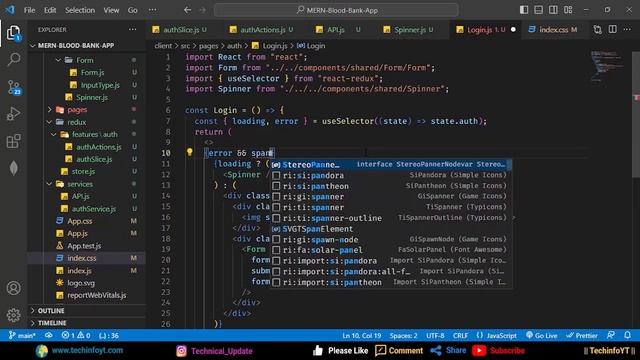
Task: Open the Search view in activity bar
Action: 13,60
